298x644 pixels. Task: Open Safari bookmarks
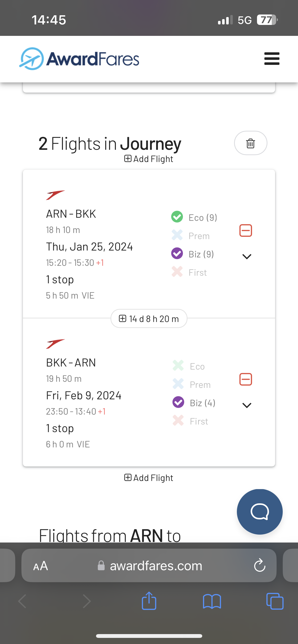tap(212, 601)
